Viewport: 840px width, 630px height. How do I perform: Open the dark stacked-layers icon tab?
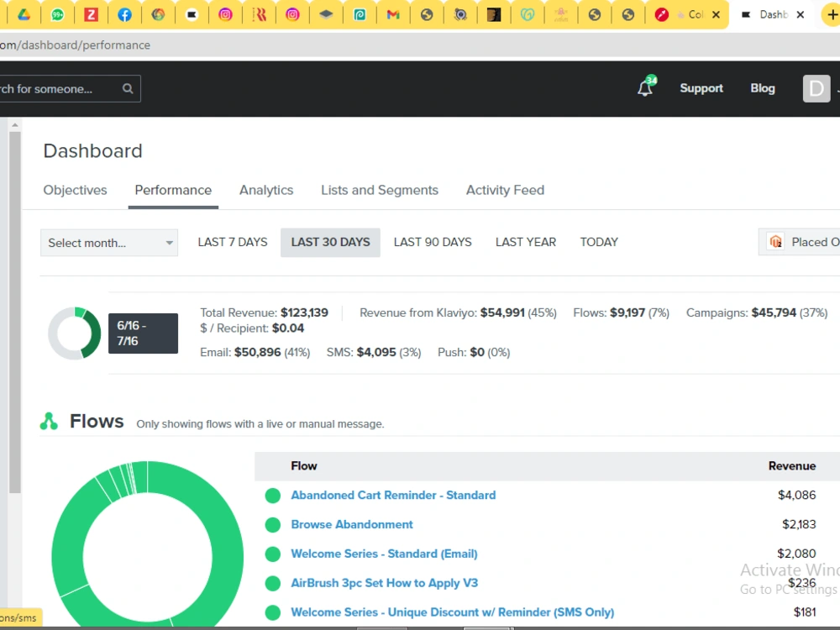pyautogui.click(x=326, y=14)
